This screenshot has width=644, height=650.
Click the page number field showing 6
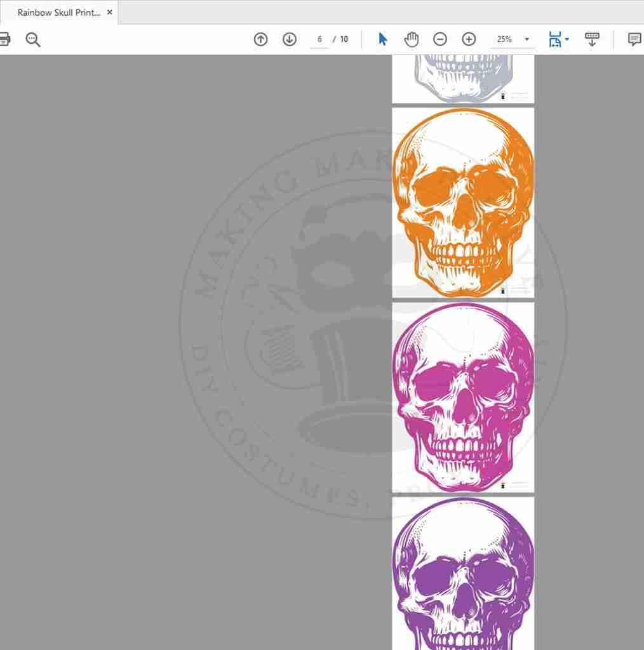point(319,39)
